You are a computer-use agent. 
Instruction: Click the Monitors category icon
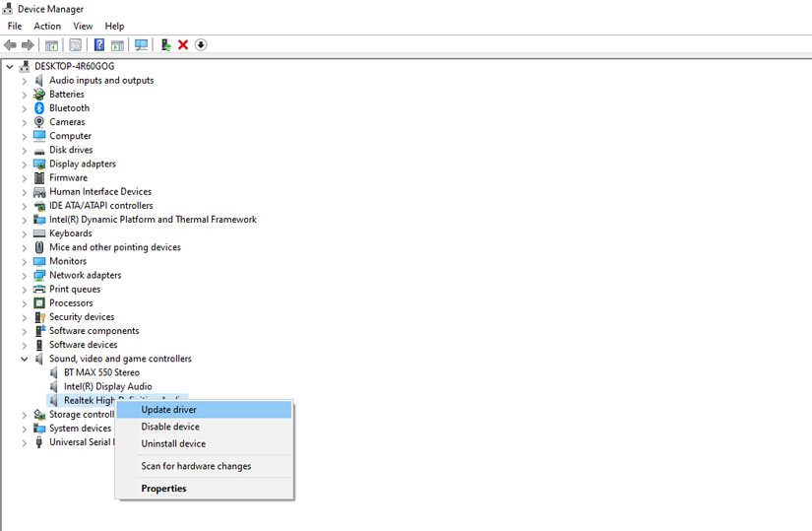(39, 261)
